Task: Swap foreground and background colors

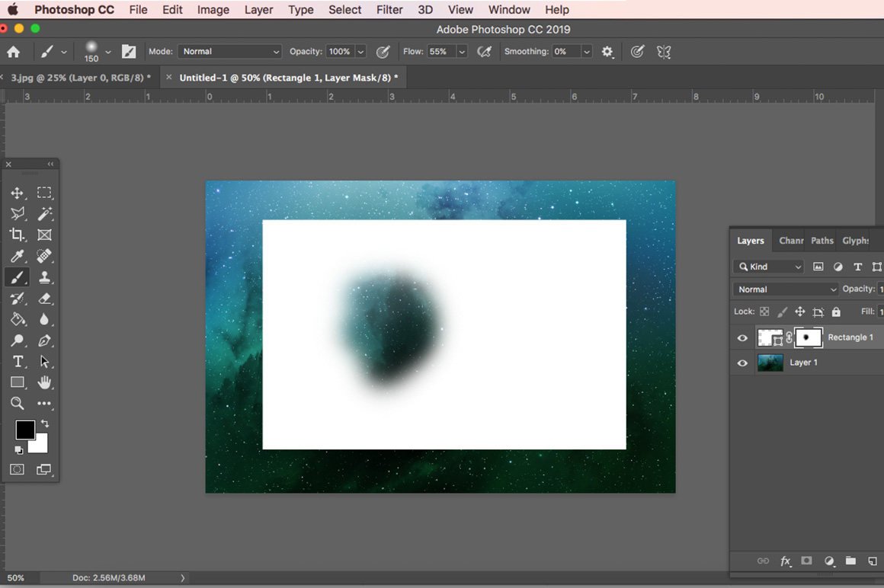Action: pyautogui.click(x=45, y=423)
